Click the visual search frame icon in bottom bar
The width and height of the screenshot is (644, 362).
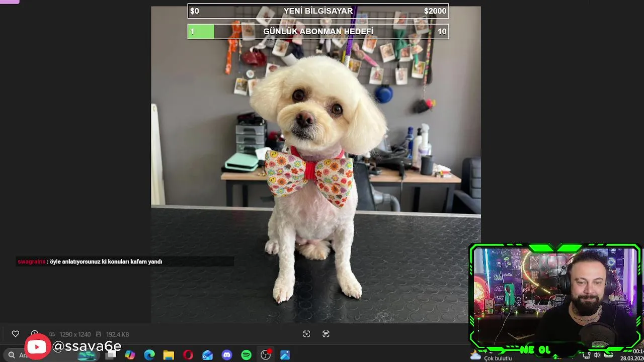coord(306,334)
